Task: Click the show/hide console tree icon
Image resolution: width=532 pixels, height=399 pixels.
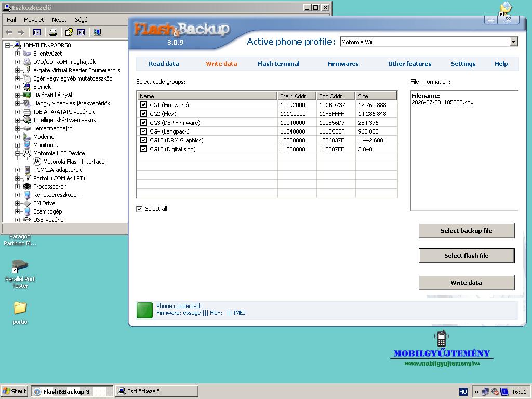Action: (37, 32)
